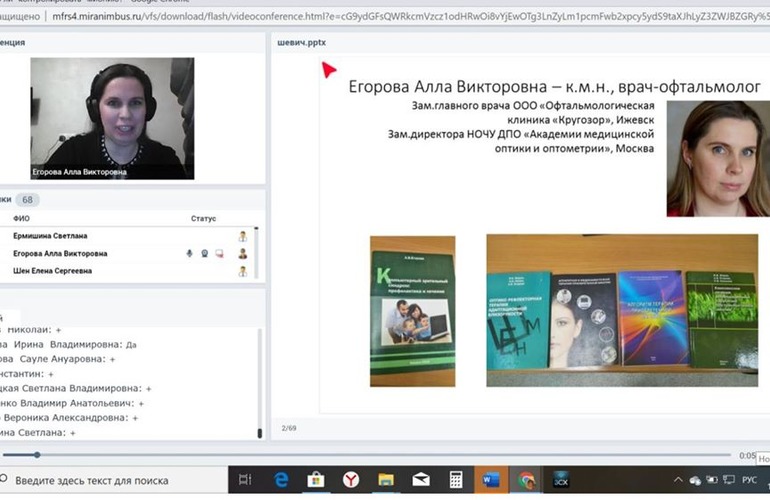
Task: Click the participants count badge 68
Action: (28, 199)
